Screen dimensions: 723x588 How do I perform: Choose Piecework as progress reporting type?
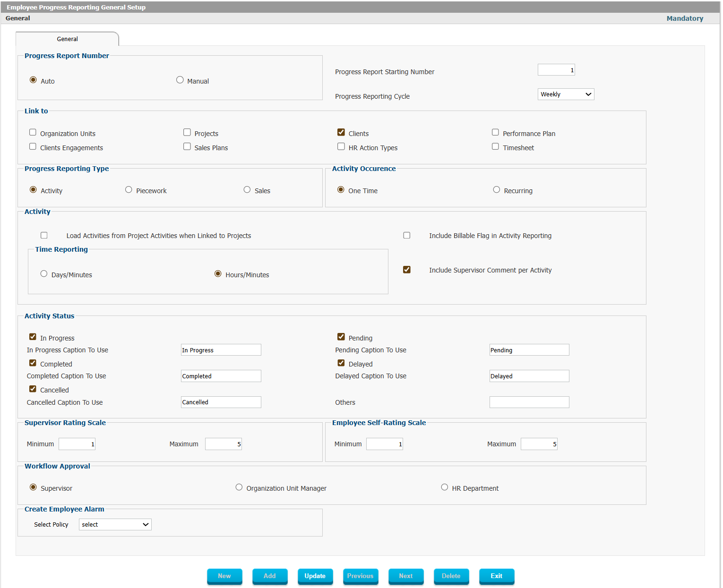coord(129,189)
